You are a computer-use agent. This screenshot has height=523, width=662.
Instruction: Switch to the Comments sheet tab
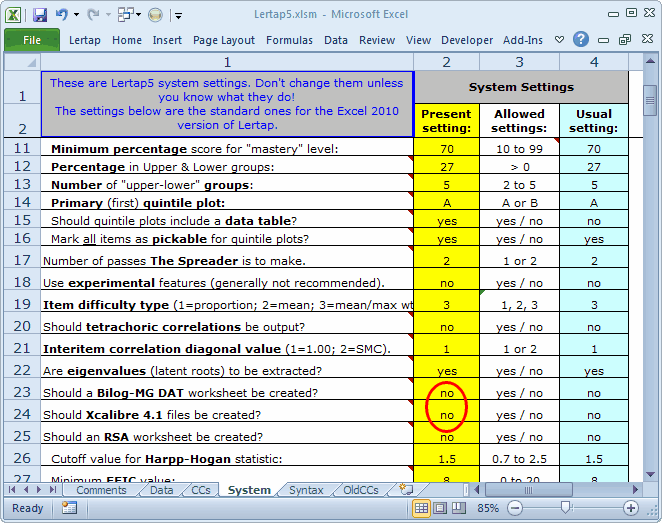coord(101,490)
